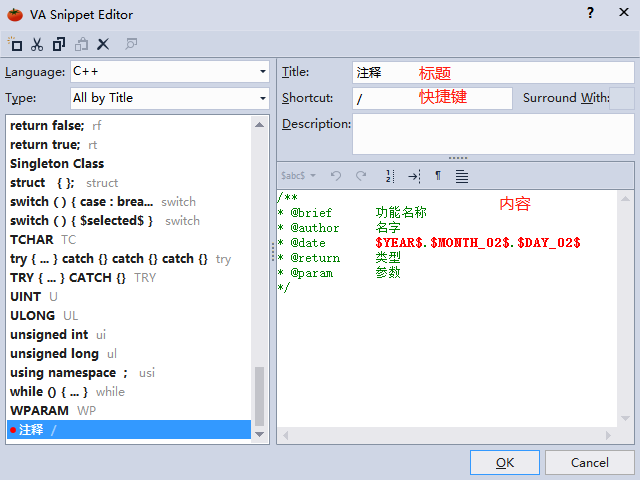Click the Paste icon in toolbar
This screenshot has height=480, width=640.
tap(81, 44)
